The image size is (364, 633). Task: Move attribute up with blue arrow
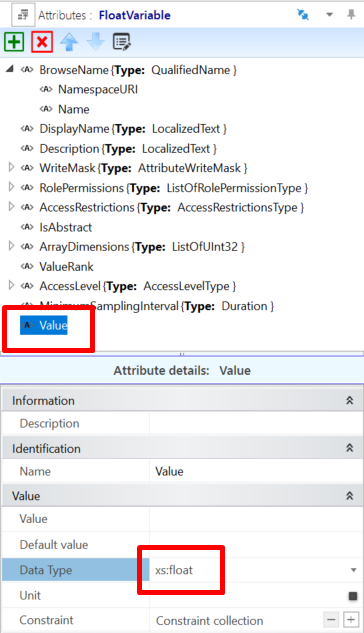point(69,42)
